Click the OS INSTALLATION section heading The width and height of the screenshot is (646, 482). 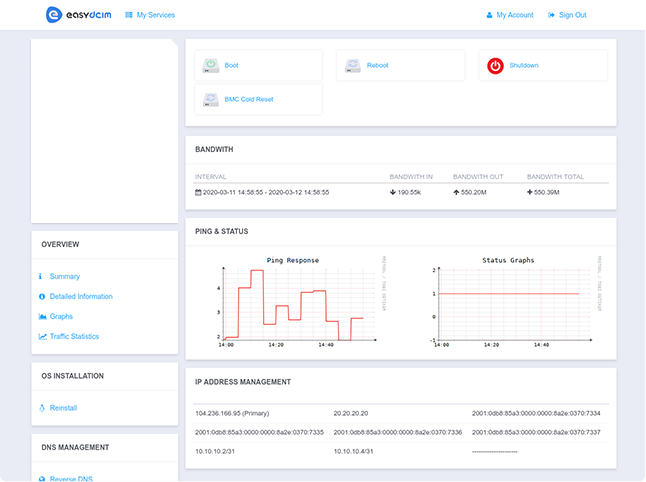point(73,376)
